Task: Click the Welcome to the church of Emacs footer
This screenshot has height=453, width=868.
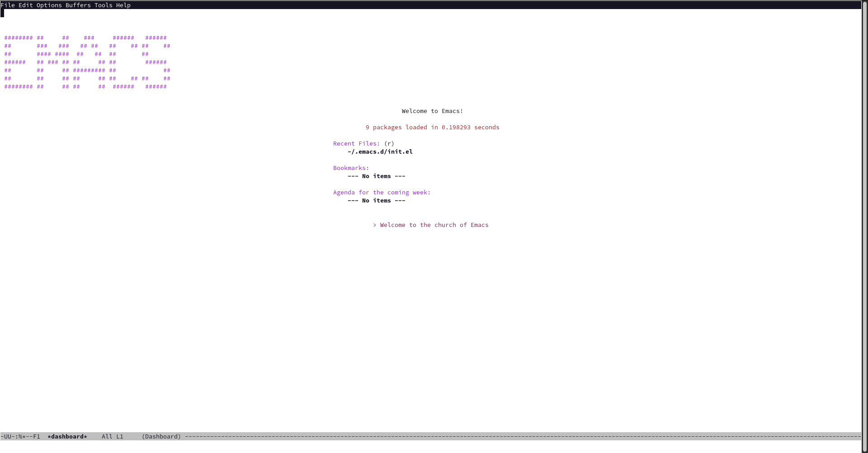Action: pos(430,225)
